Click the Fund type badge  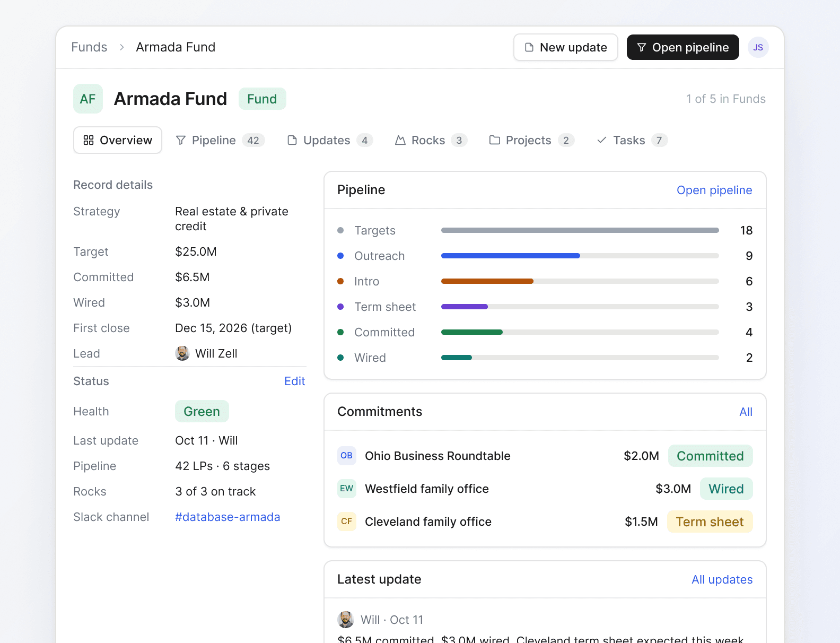262,99
